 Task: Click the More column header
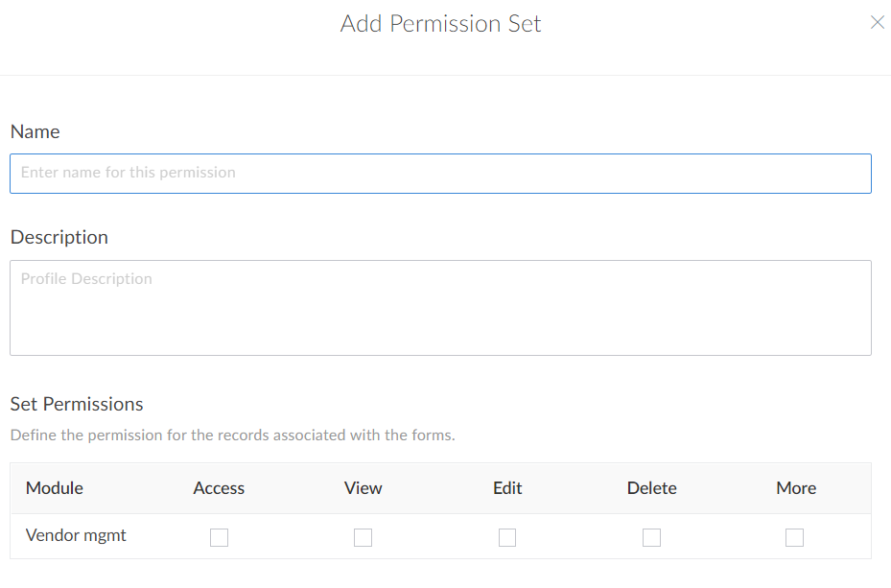(796, 488)
